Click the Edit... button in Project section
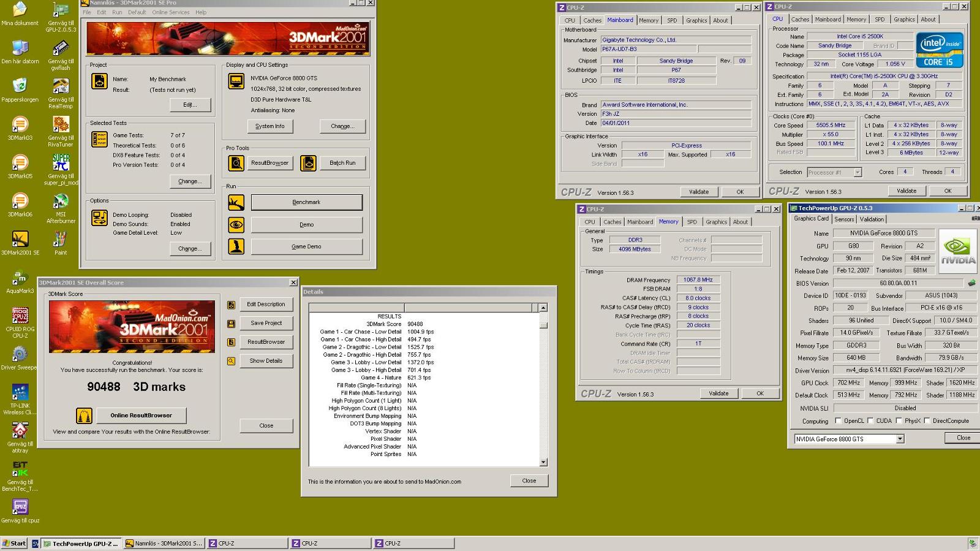980x551 pixels. (x=190, y=105)
